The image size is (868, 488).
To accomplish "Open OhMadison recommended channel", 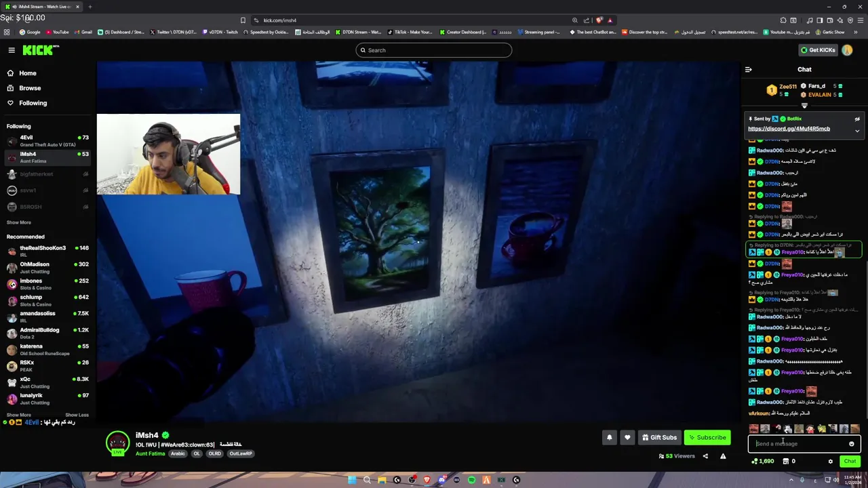I will pos(47,267).
